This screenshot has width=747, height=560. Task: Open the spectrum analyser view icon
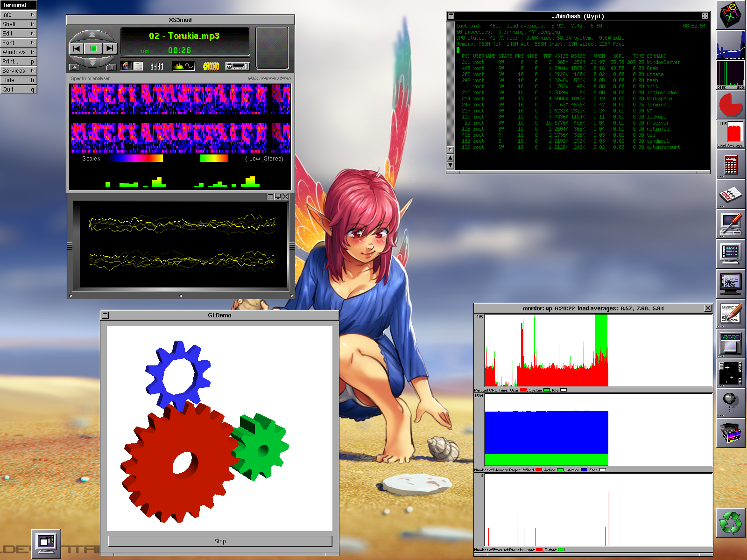[183, 66]
